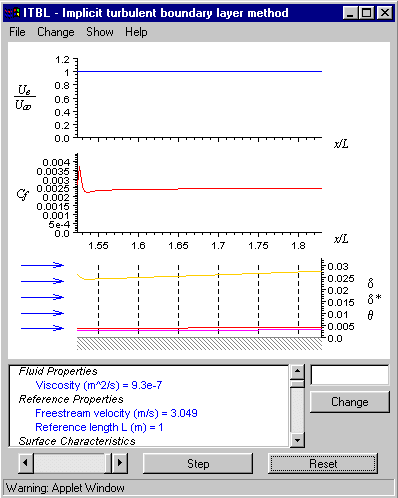Viewport: 398px width, 498px height.
Task: Select the Reference length L property
Action: tap(99, 427)
